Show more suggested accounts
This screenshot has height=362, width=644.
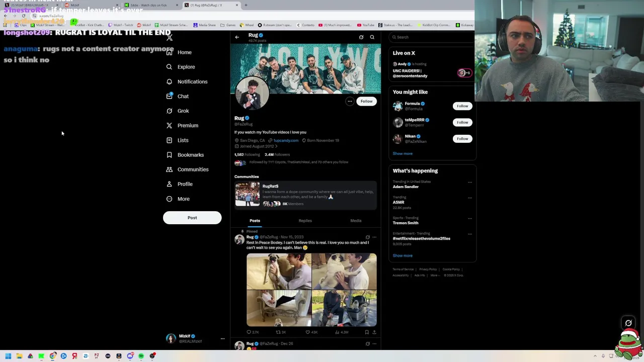click(403, 154)
